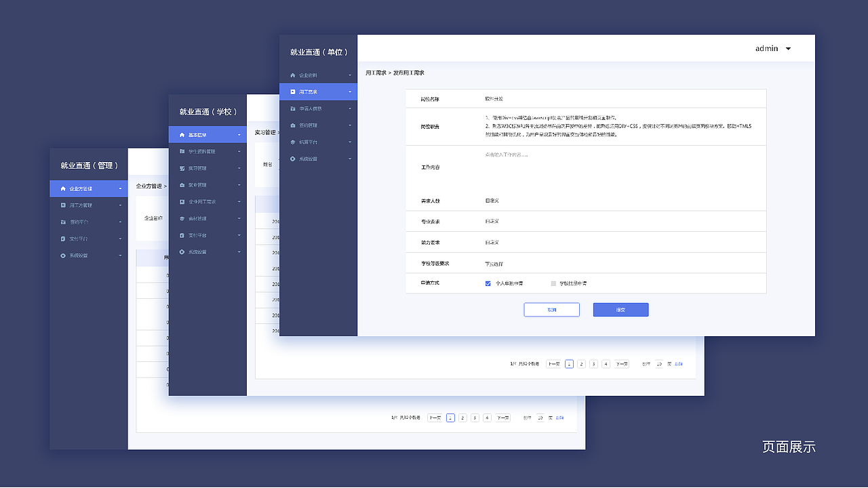Expand the 企业资料 chevron in 单位 sidebar
Screen dimensions: 868x488
tap(350, 75)
